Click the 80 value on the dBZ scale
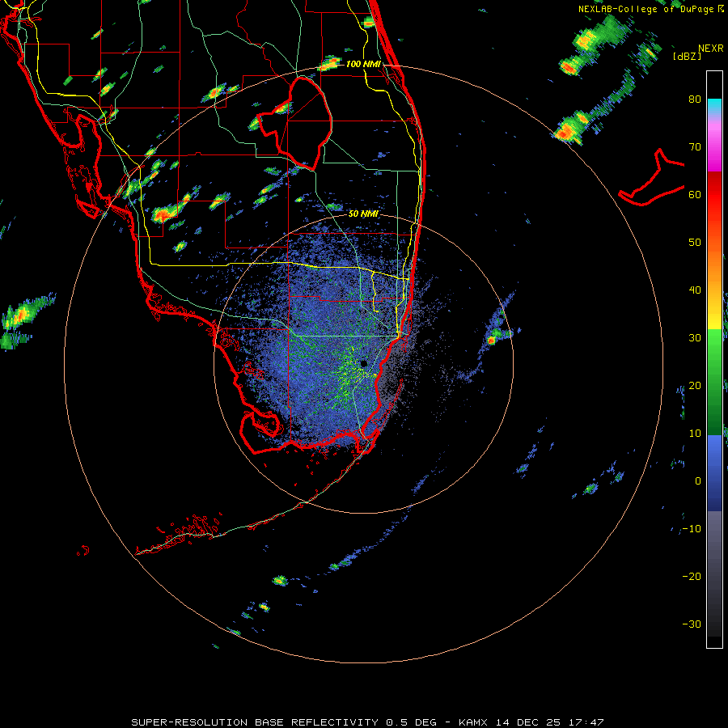The width and height of the screenshot is (728, 728). point(695,99)
